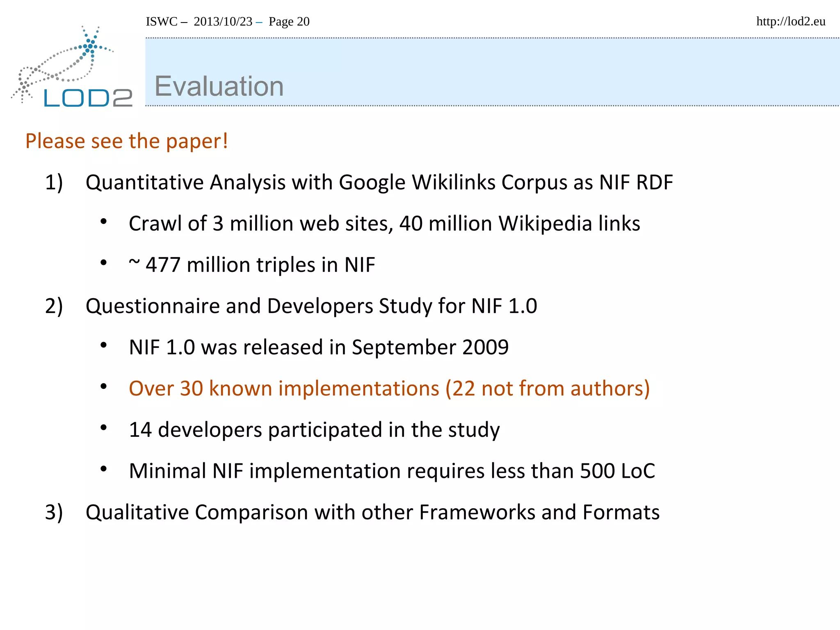Click the '500 LoC' text
The image size is (840, 630).
pos(617,471)
